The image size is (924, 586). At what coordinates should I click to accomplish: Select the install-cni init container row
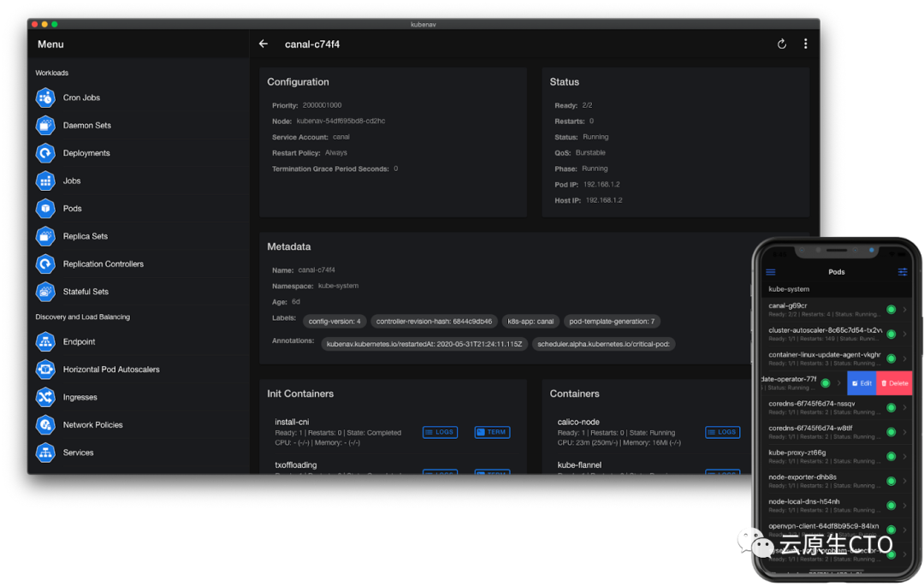393,432
